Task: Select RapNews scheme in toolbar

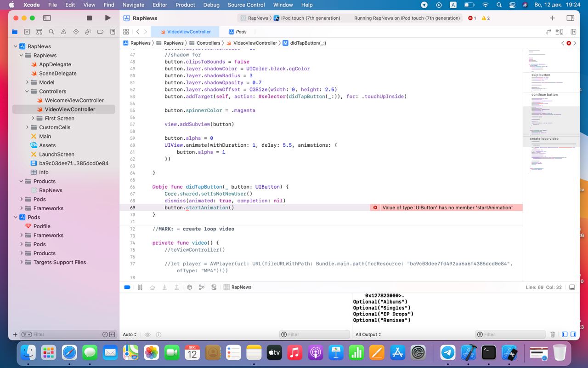Action: point(254,18)
